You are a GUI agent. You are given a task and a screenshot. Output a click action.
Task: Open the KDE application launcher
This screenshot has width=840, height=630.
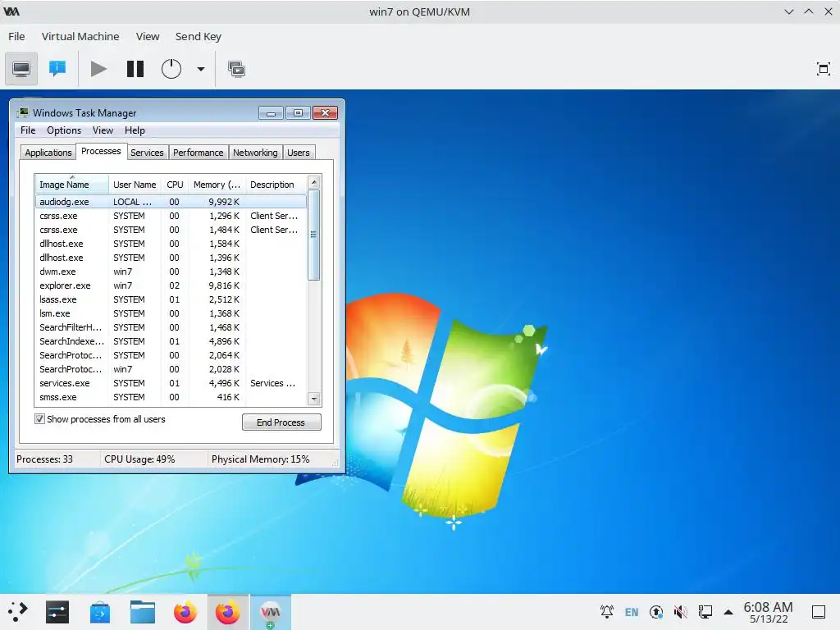coord(18,612)
